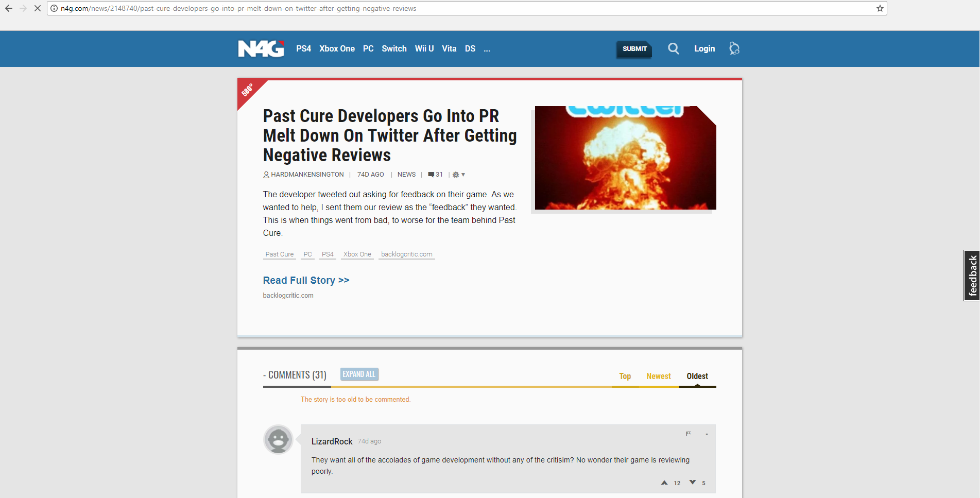Go back using the browser back arrow
This screenshot has width=980, height=498.
tap(9, 8)
